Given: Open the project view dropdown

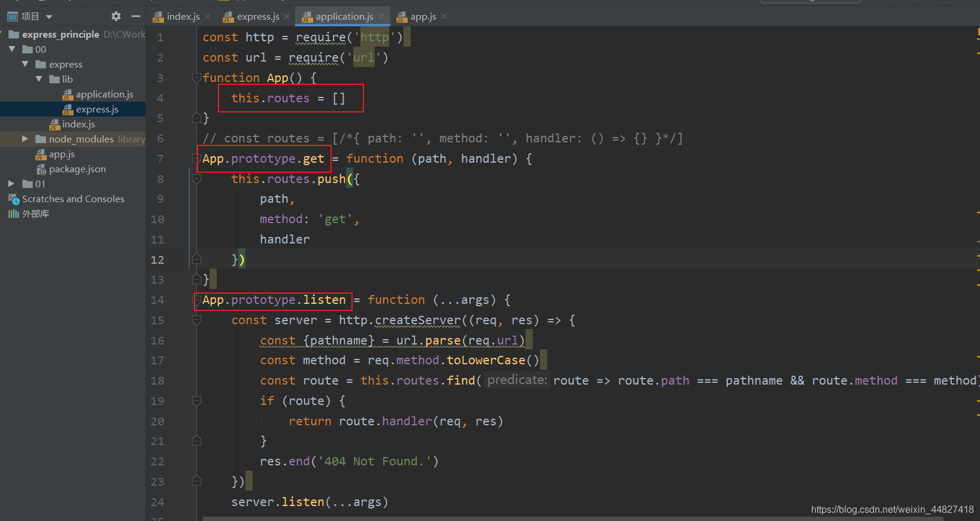Looking at the screenshot, I should click(49, 17).
